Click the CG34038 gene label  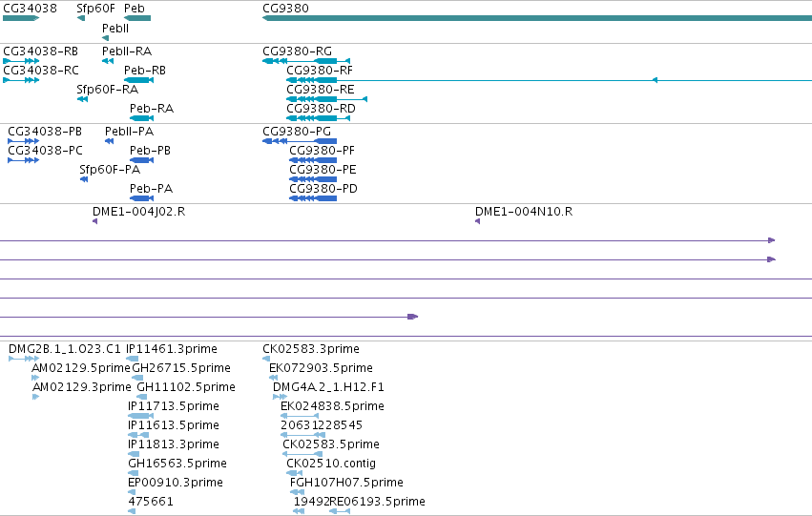30,9
